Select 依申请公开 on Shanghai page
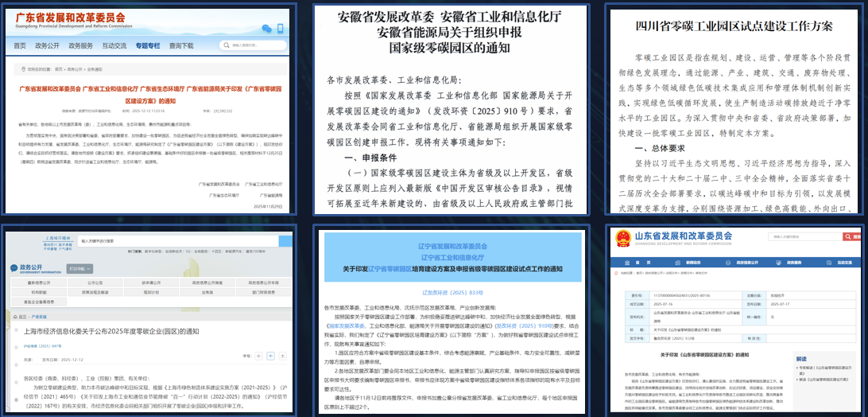Image resolution: width=868 pixels, height=417 pixels. pos(151,283)
